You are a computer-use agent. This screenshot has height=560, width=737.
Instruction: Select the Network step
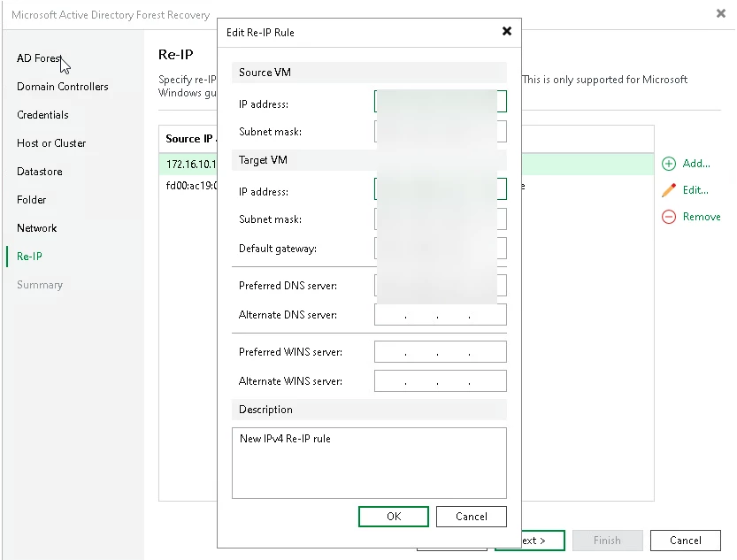pyautogui.click(x=36, y=228)
